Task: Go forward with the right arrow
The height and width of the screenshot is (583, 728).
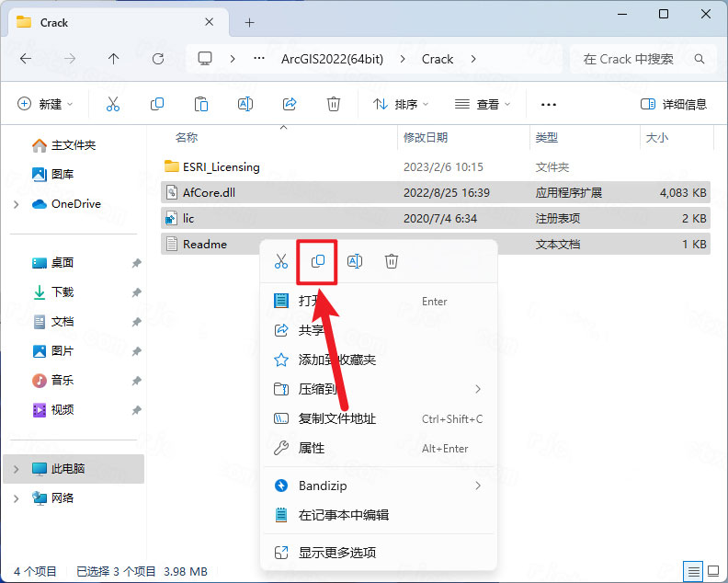Action: click(70, 59)
